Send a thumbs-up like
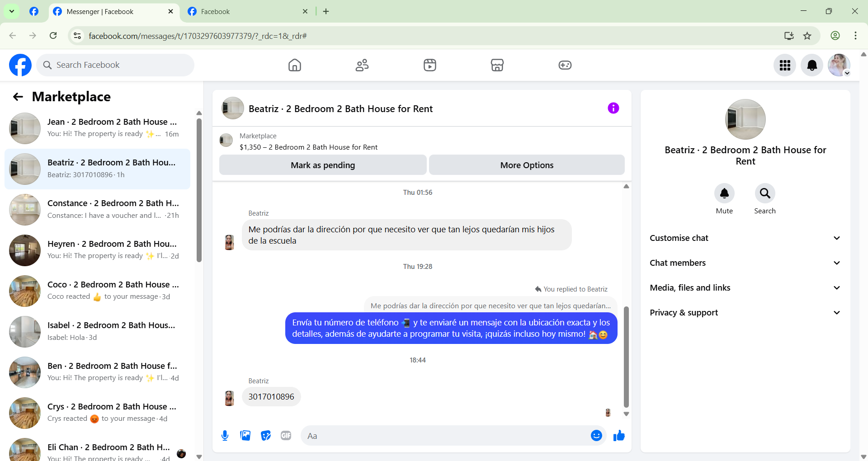This screenshot has height=461, width=868. [619, 436]
